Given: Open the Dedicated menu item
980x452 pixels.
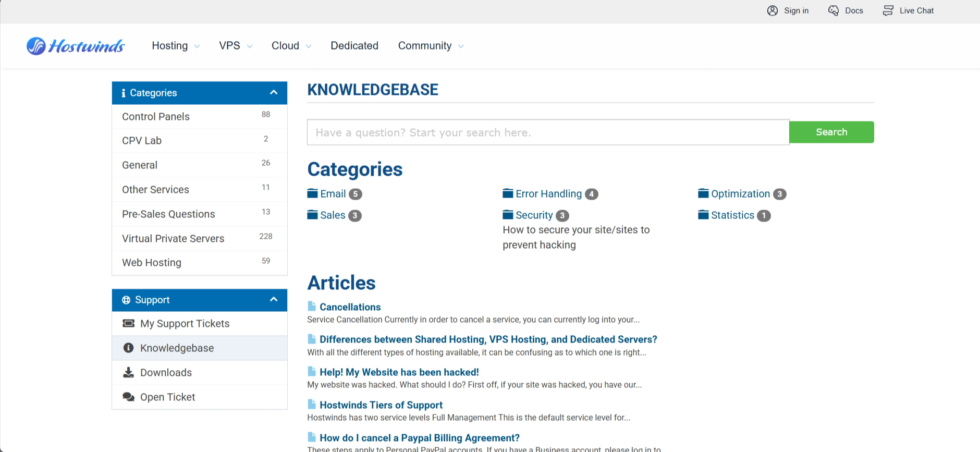Looking at the screenshot, I should click(354, 46).
